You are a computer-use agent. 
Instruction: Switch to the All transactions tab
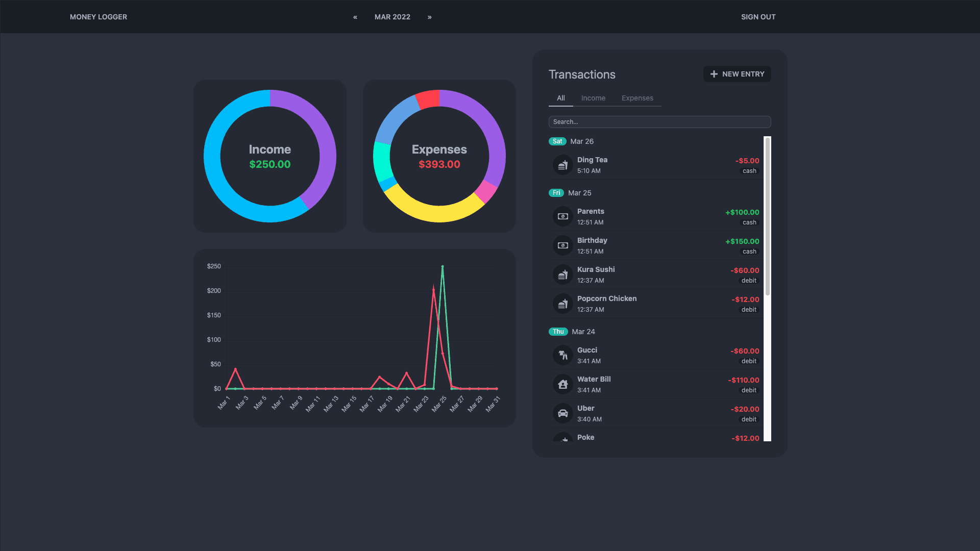[x=561, y=98]
